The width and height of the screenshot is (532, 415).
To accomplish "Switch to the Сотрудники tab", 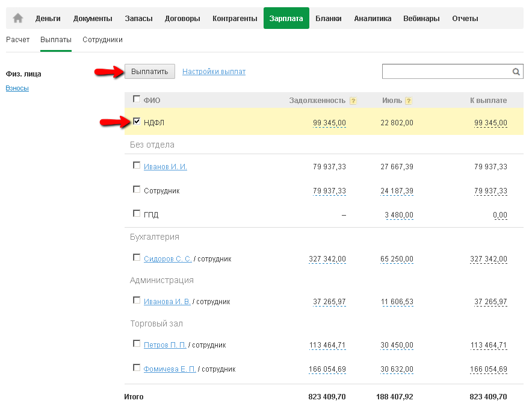I will click(x=102, y=40).
